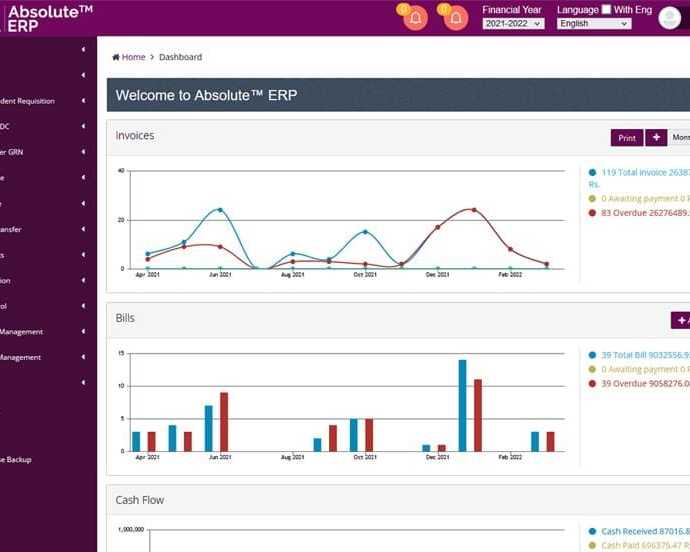The width and height of the screenshot is (690, 552).
Task: Click the blue dot beside 119 Total invoice
Action: tap(592, 173)
